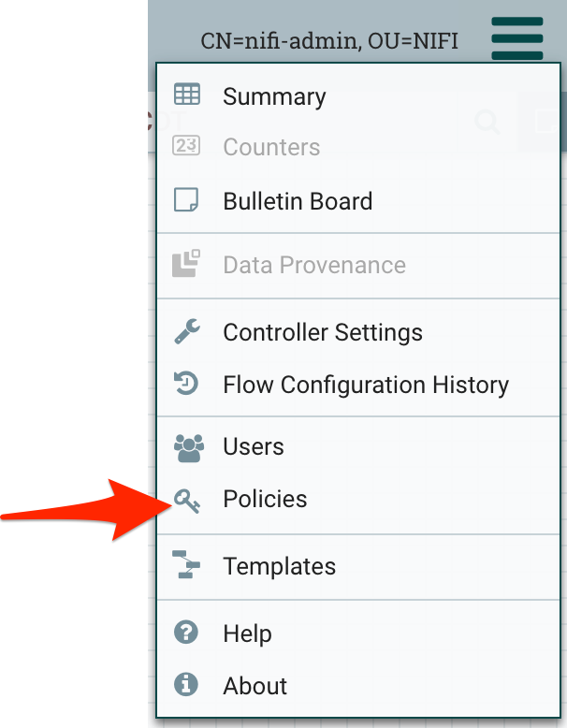Image resolution: width=567 pixels, height=728 pixels.
Task: Click the Help question mark icon
Action: (x=187, y=633)
